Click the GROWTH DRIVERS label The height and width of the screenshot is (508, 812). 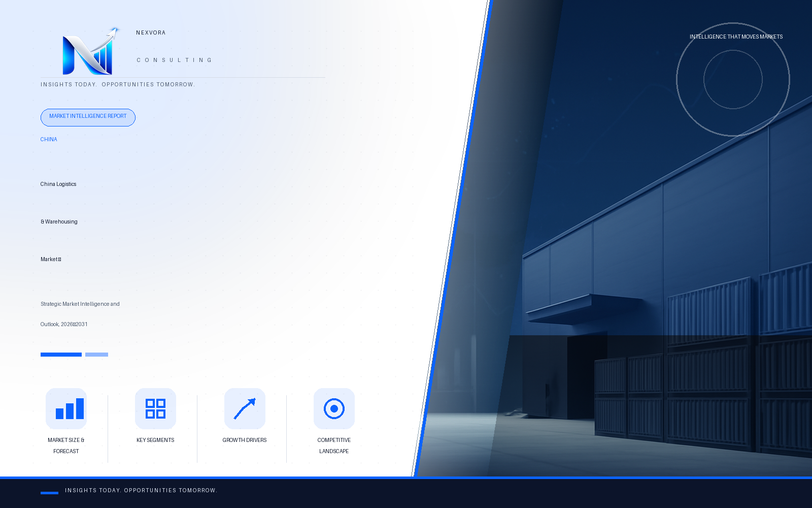point(245,440)
